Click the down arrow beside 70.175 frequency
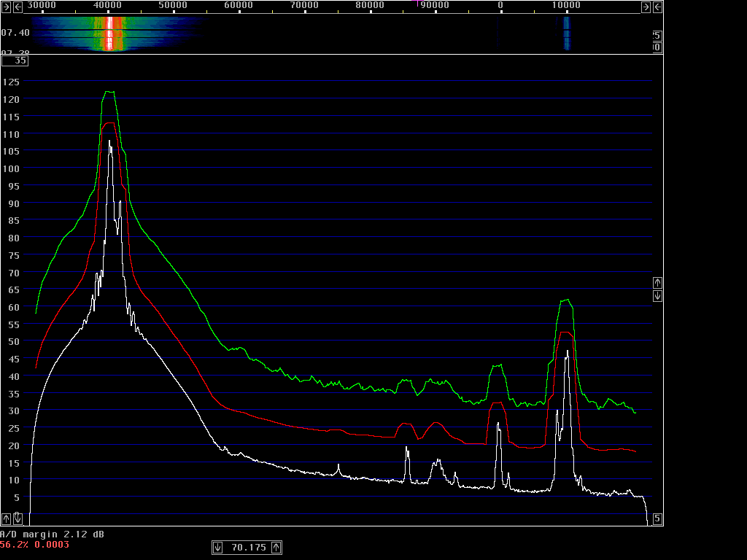Screen dimensions: 747x560 point(217,547)
